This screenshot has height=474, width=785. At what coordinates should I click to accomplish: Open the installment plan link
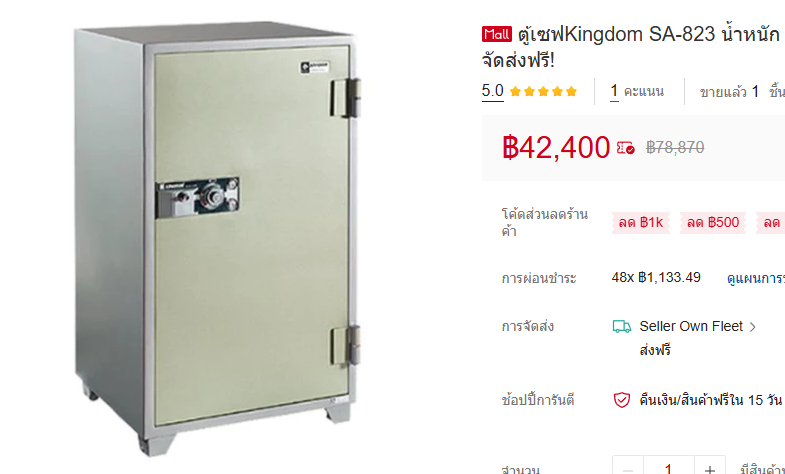click(x=755, y=278)
